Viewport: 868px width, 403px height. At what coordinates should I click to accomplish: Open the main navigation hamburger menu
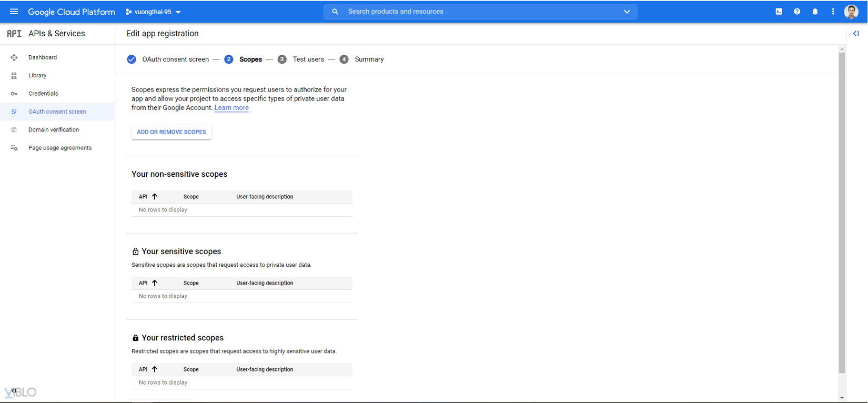[14, 12]
